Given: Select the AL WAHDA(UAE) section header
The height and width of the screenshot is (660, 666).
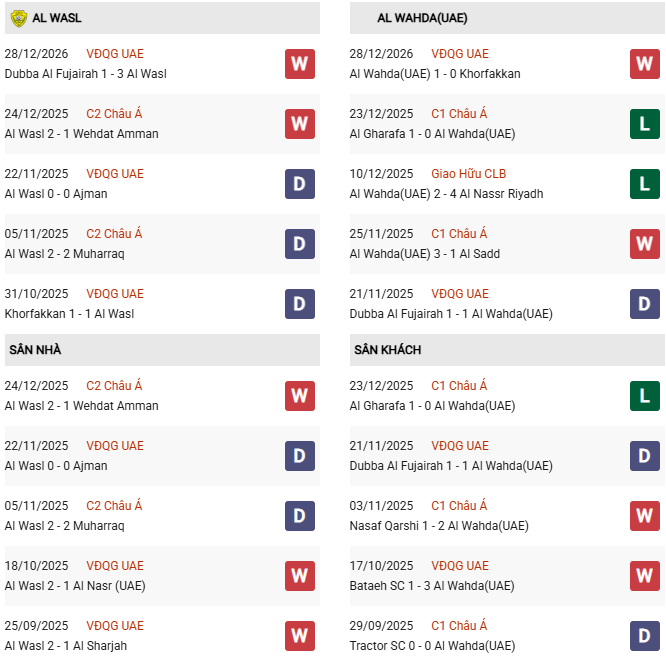Looking at the screenshot, I should pyautogui.click(x=422, y=18).
